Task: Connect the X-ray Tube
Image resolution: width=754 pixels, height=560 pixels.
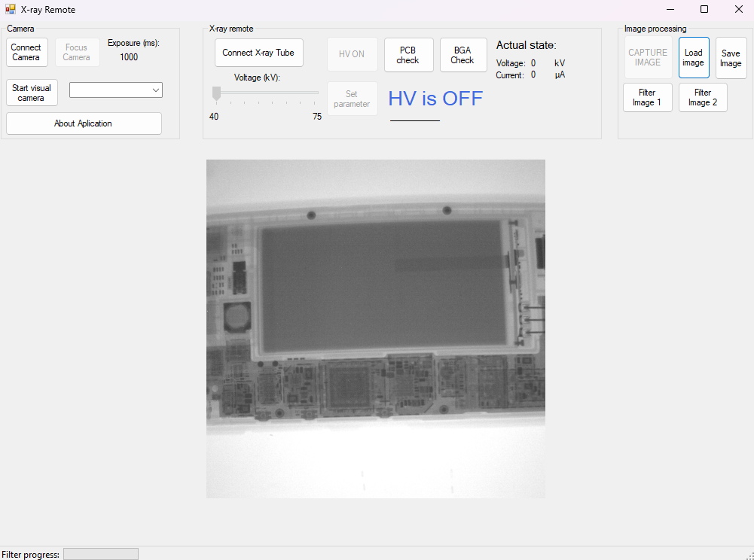Action: click(x=258, y=53)
